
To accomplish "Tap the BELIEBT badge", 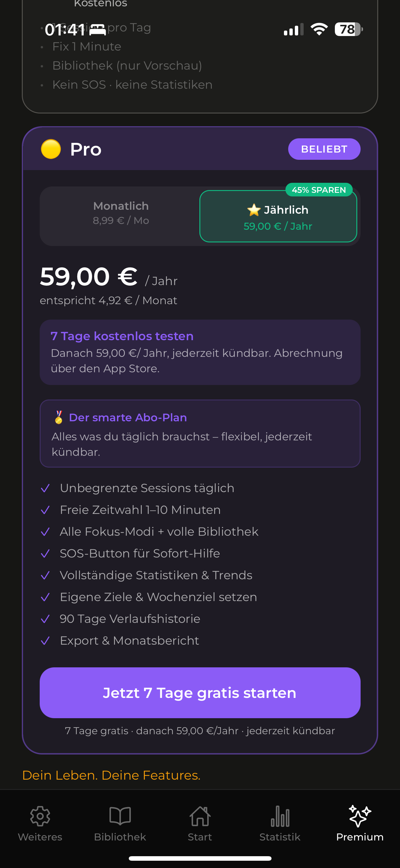I will (324, 149).
